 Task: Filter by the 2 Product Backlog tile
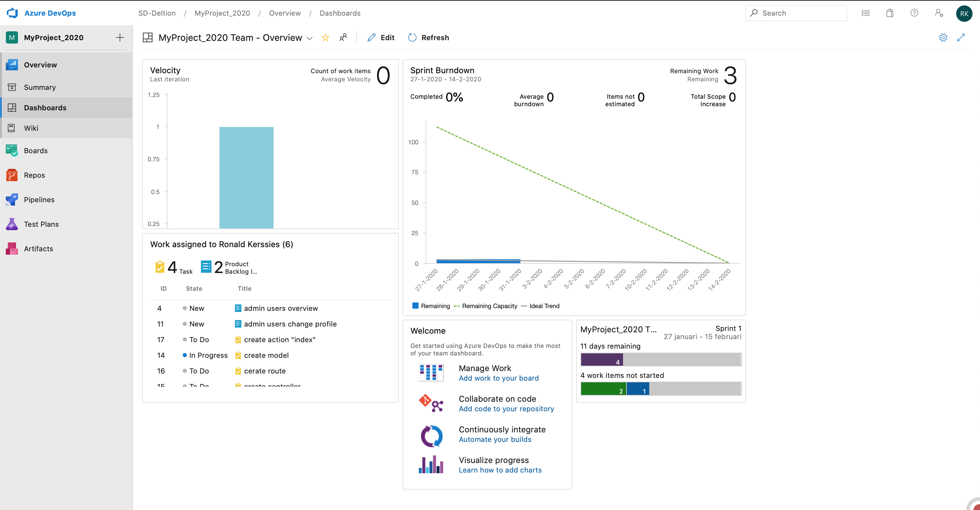[x=229, y=267]
